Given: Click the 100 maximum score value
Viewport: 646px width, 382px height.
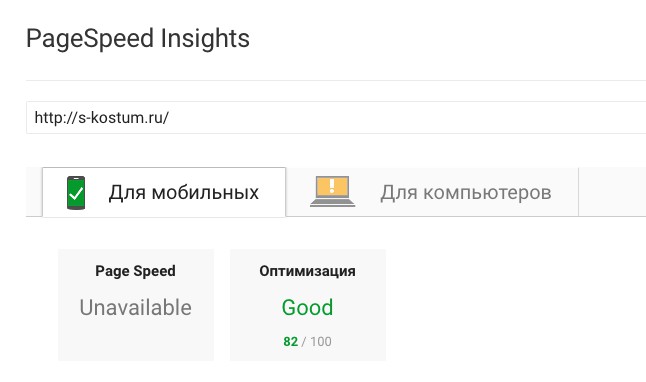Looking at the screenshot, I should [x=321, y=342].
